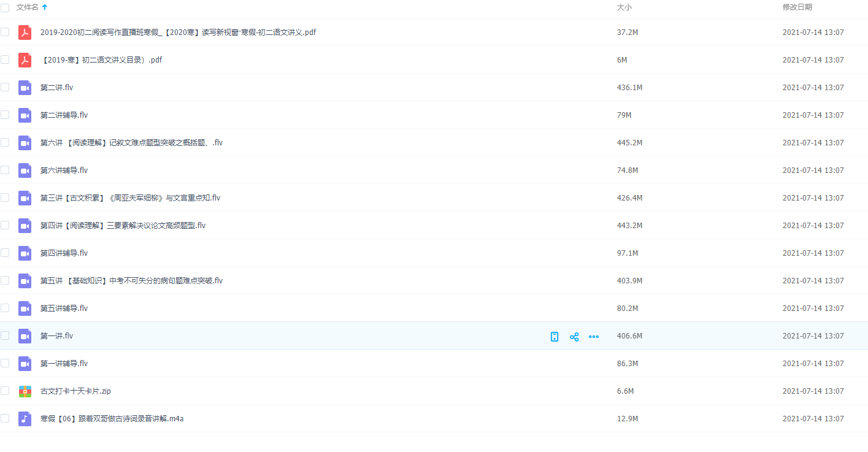The height and width of the screenshot is (452, 868).
Task: Open more options (three dots) for 第一讲.flv
Action: (x=594, y=337)
